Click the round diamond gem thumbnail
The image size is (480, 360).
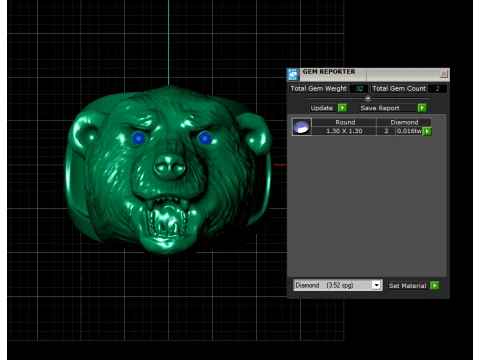(x=302, y=127)
